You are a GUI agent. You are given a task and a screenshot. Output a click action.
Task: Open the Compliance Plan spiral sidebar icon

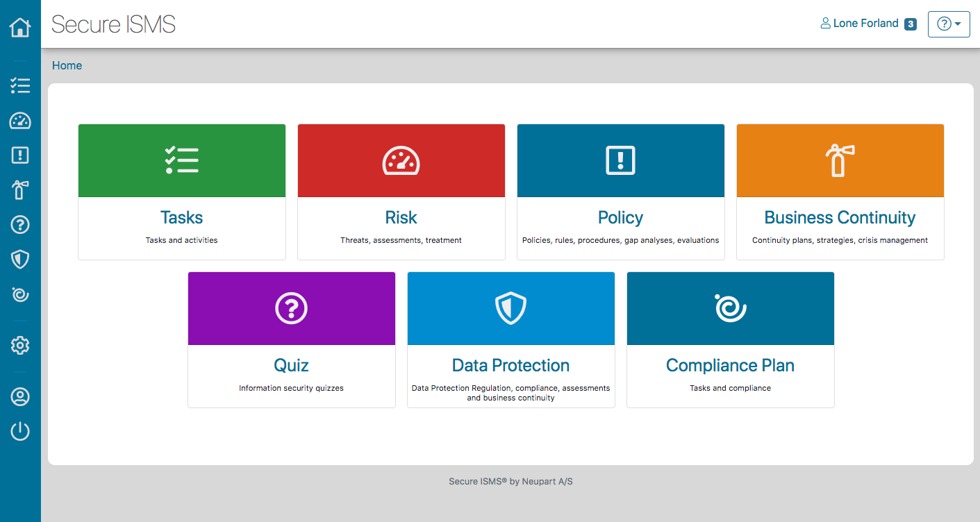point(20,294)
